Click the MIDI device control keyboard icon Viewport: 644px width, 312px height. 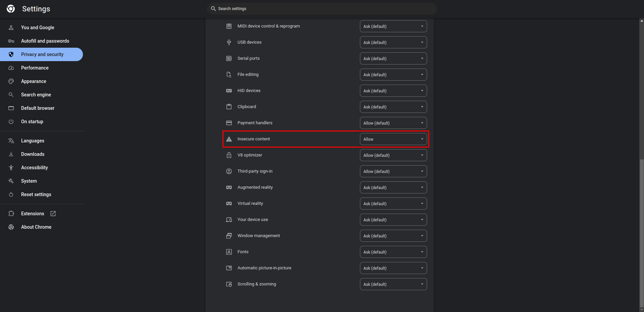[229, 26]
